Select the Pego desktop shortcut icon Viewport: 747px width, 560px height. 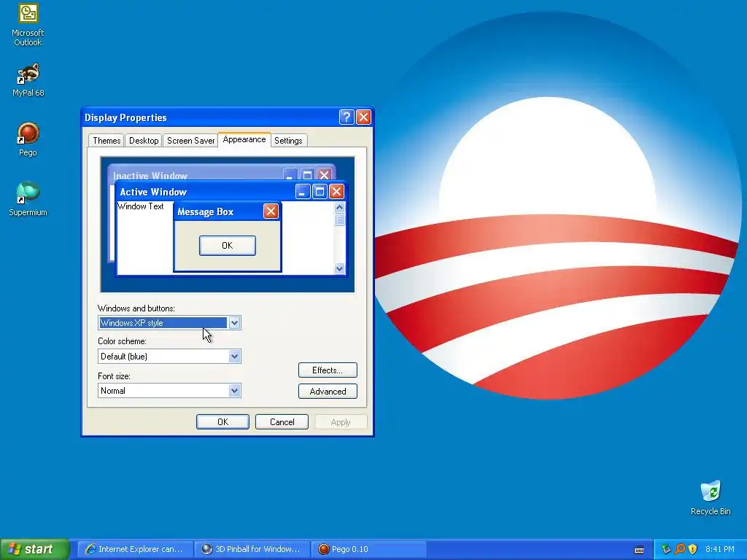[28, 139]
